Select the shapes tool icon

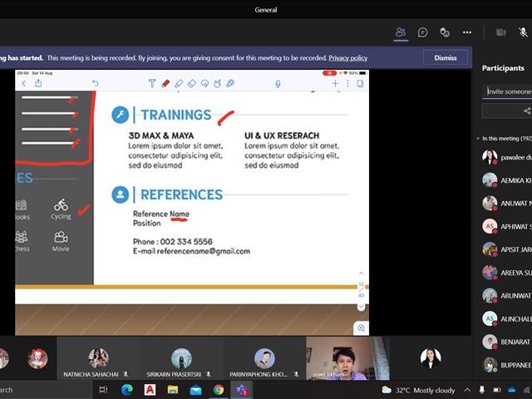pos(218,83)
